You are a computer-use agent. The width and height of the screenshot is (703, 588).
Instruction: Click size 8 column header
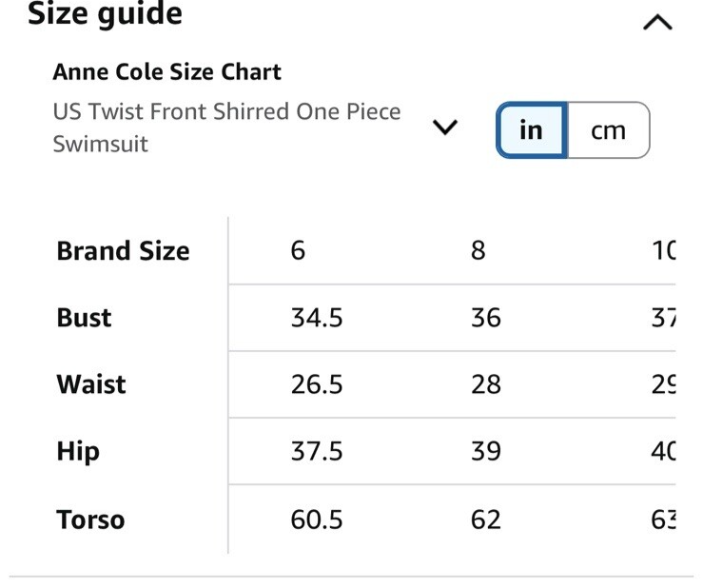pos(478,250)
